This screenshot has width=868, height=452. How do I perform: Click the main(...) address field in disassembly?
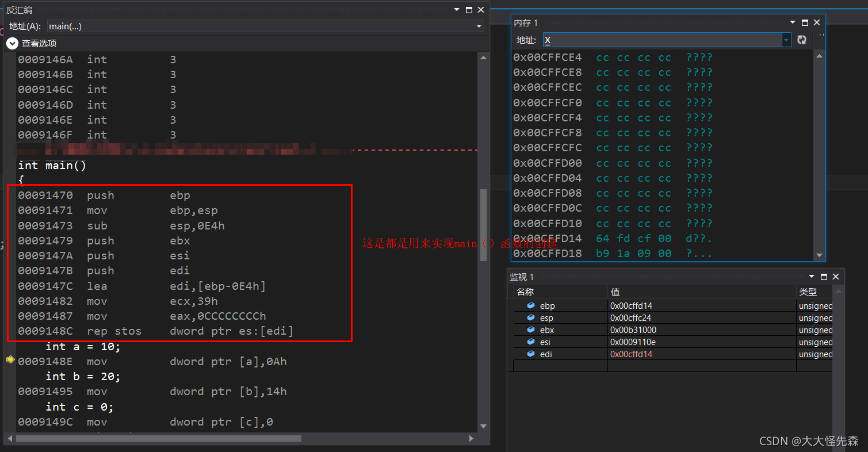(x=261, y=26)
